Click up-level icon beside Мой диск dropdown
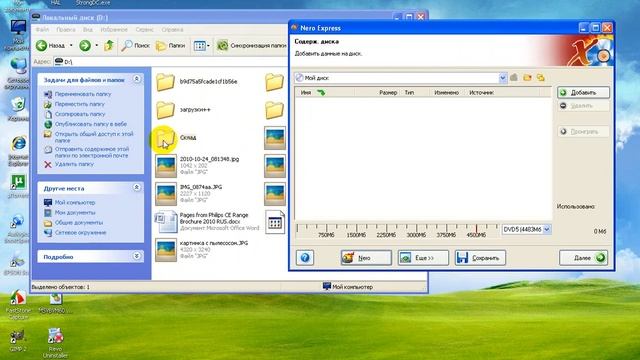 tap(514, 78)
